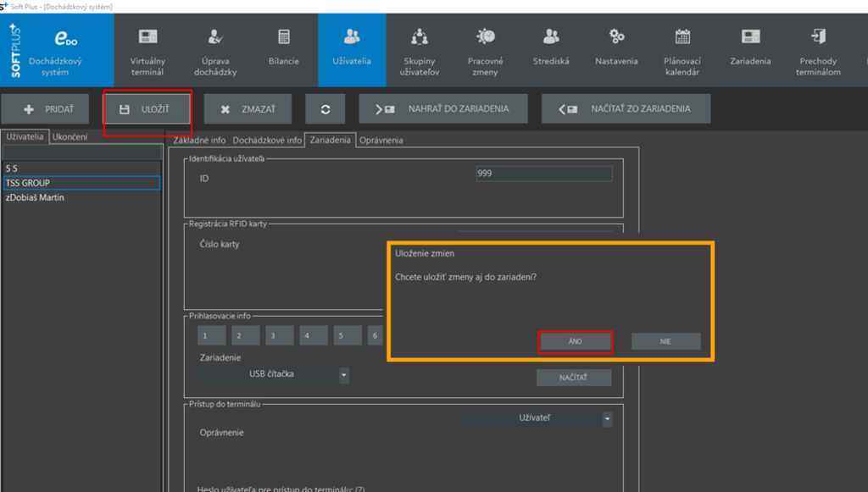This screenshot has width=868, height=492.
Task: Open Skupiny užívateľov section
Action: click(418, 50)
